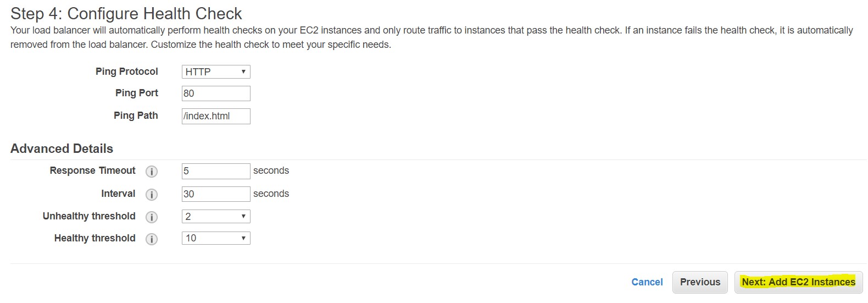The height and width of the screenshot is (303, 868).
Task: Focus the Ping Path /index.html field
Action: tap(216, 116)
